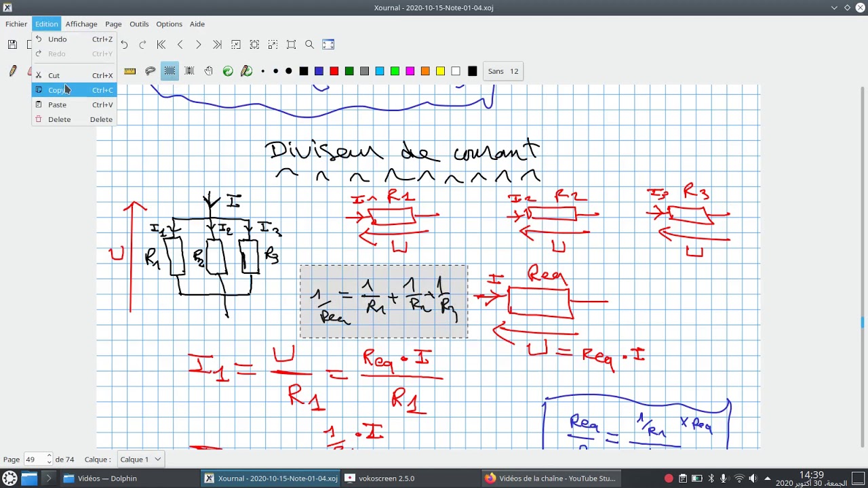This screenshot has width=868, height=488.
Task: Click the zoom out icon
Action: (x=236, y=45)
